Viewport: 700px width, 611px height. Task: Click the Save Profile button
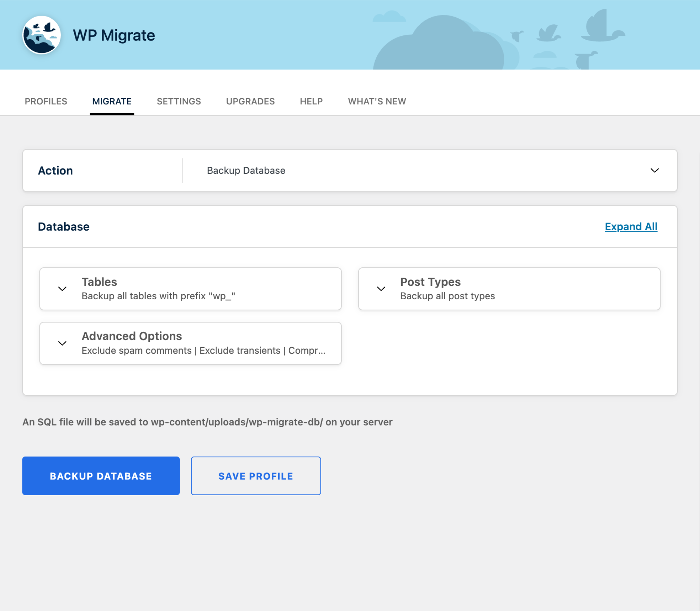click(x=256, y=476)
